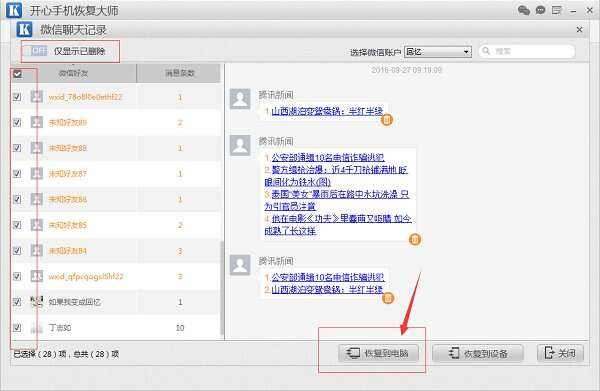Image resolution: width=600 pixels, height=391 pixels.
Task: Click the 恢复到电脑 button
Action: pos(378,353)
